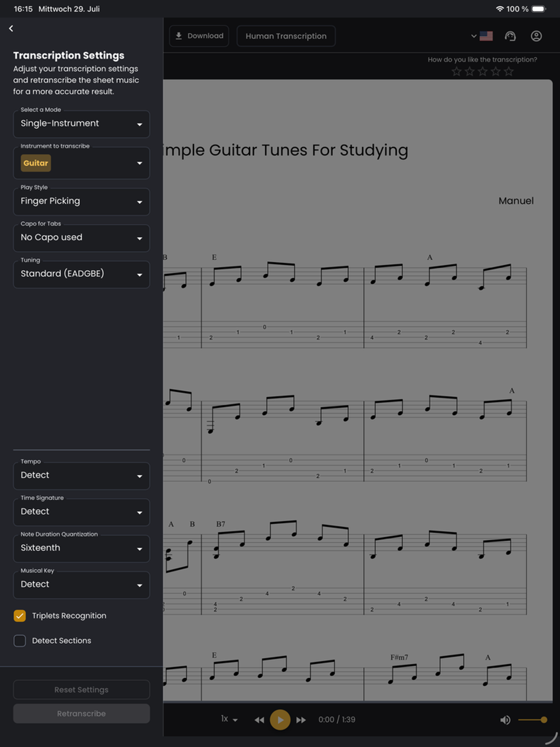Image resolution: width=560 pixels, height=747 pixels.
Task: Click the Retranscribe button
Action: pos(82,713)
